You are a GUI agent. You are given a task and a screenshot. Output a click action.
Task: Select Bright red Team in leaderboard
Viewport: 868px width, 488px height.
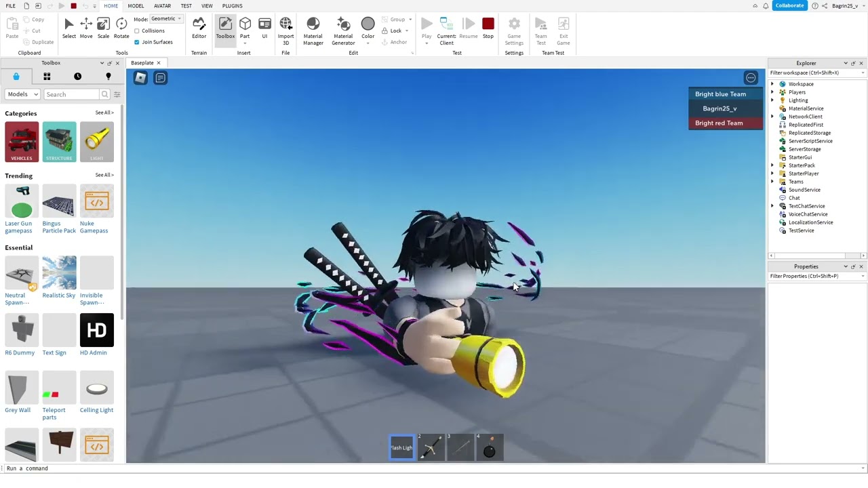[726, 123]
